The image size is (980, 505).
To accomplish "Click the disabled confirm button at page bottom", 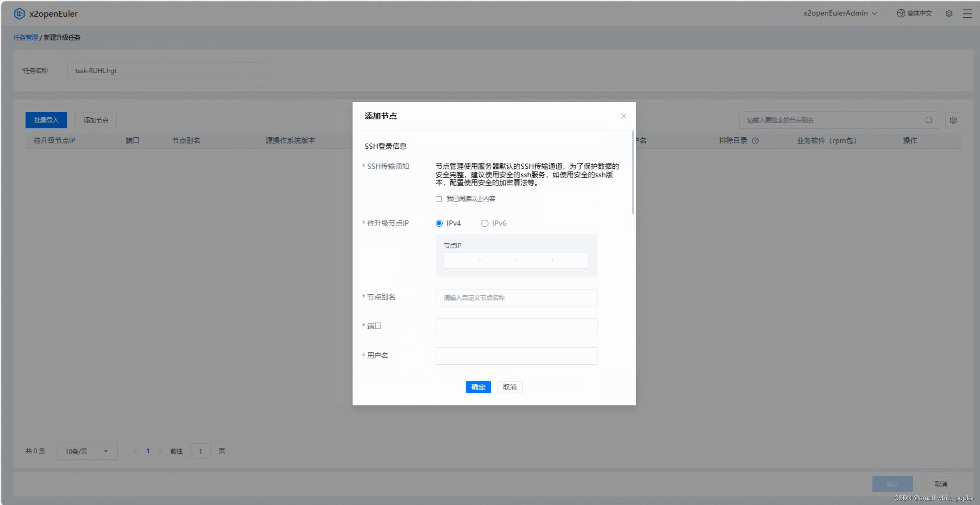I will [x=892, y=484].
